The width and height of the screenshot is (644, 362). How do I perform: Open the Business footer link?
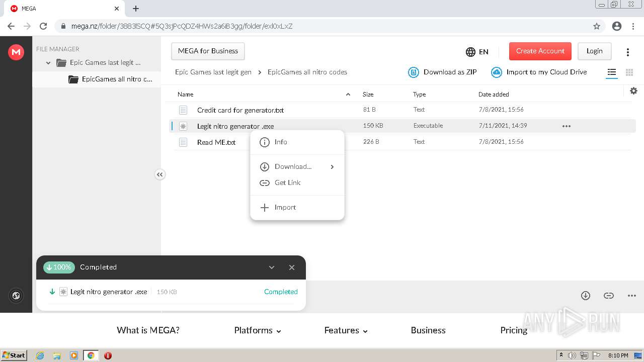pyautogui.click(x=428, y=330)
